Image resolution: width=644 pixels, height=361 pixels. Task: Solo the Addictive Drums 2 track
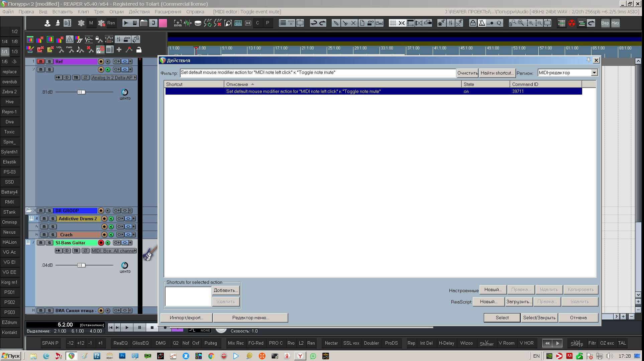[x=52, y=219]
